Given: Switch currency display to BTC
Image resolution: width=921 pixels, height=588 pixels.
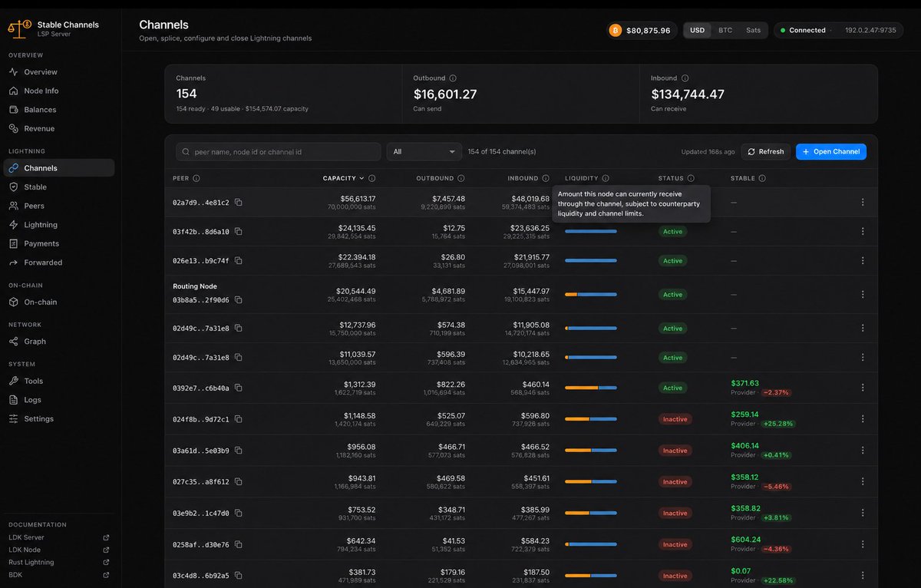Looking at the screenshot, I should click(725, 31).
